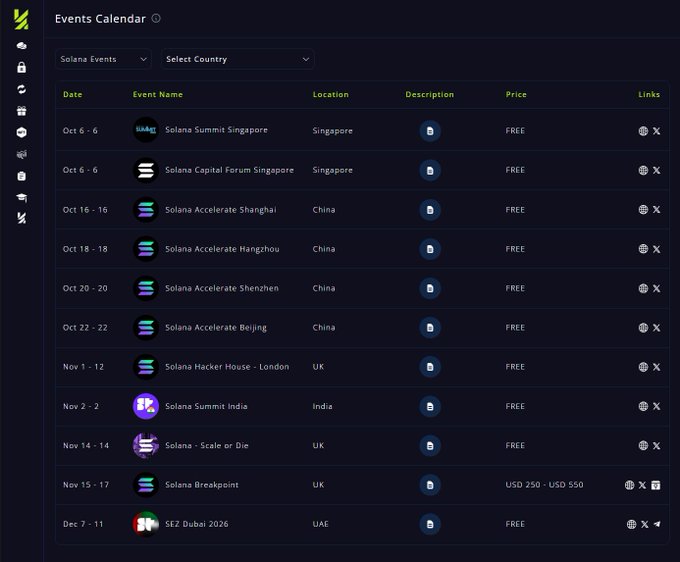View description for Solana Capital Forum Singapore

tap(430, 170)
